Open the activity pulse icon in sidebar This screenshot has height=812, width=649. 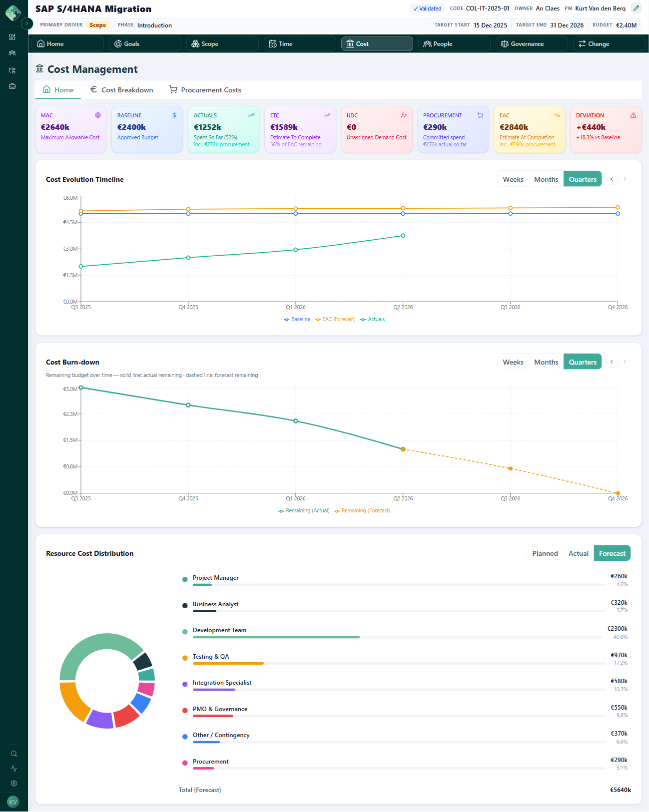point(14,769)
